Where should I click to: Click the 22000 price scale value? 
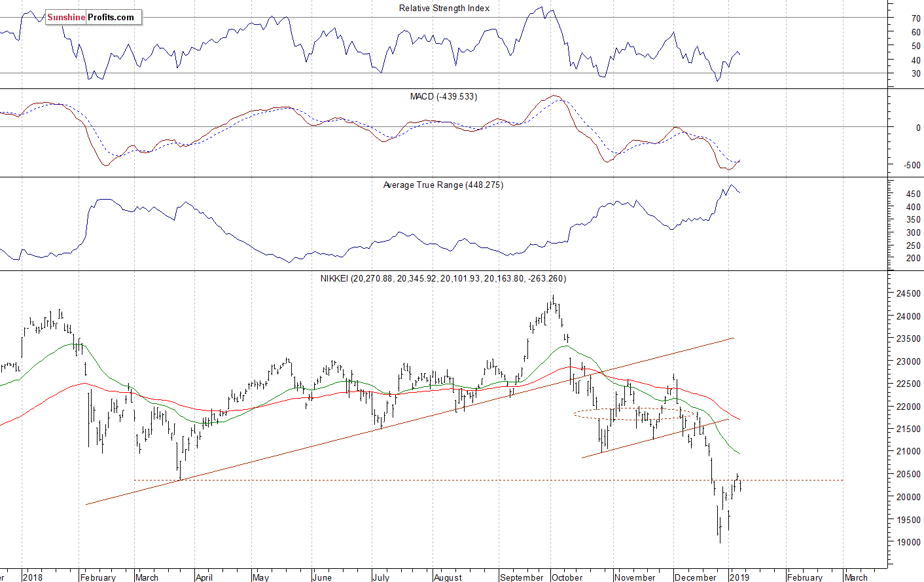pyautogui.click(x=908, y=407)
